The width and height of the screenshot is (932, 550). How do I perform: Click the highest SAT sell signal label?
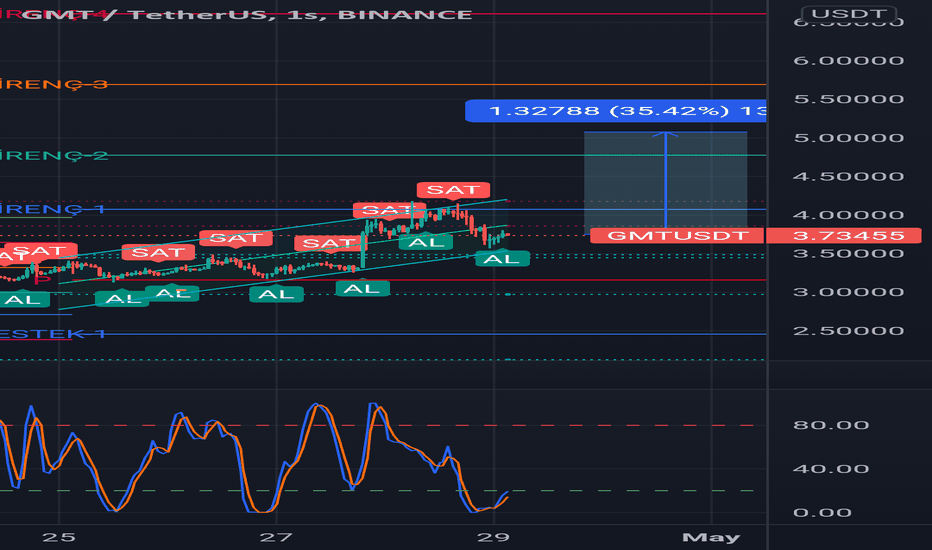pyautogui.click(x=454, y=190)
